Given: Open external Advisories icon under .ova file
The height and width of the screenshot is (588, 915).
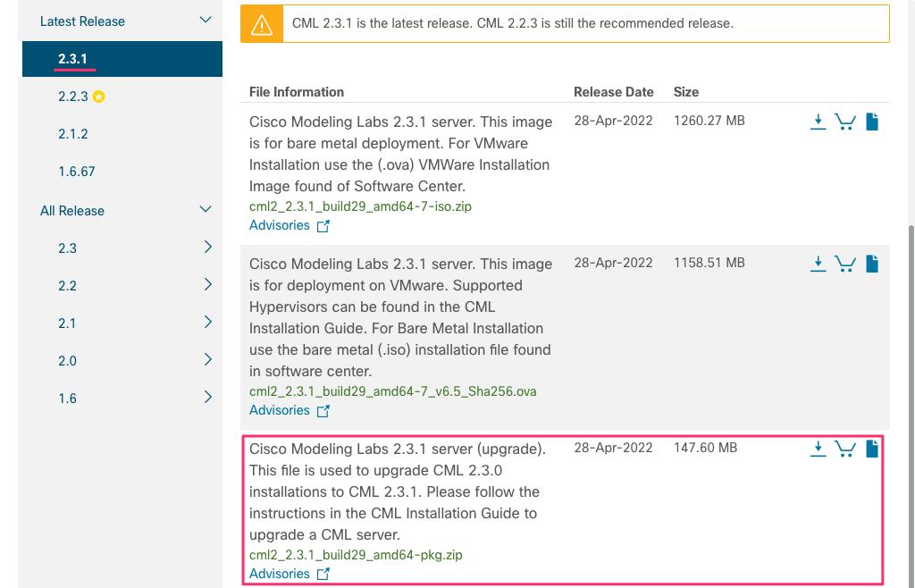Looking at the screenshot, I should point(323,411).
